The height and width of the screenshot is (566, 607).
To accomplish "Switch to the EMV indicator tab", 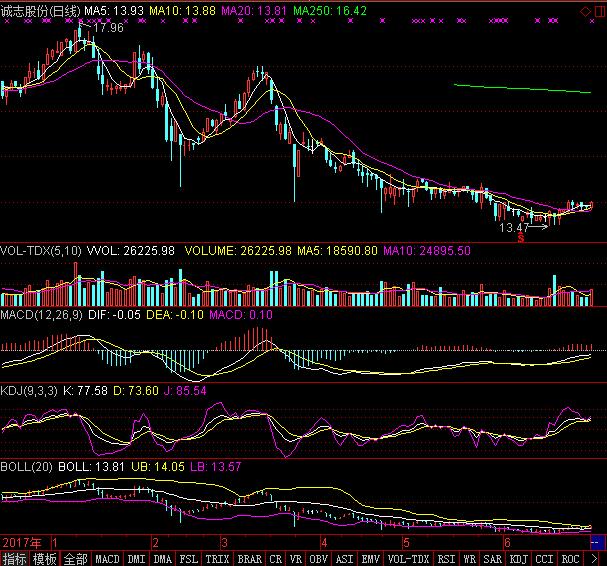I will click(x=370, y=559).
